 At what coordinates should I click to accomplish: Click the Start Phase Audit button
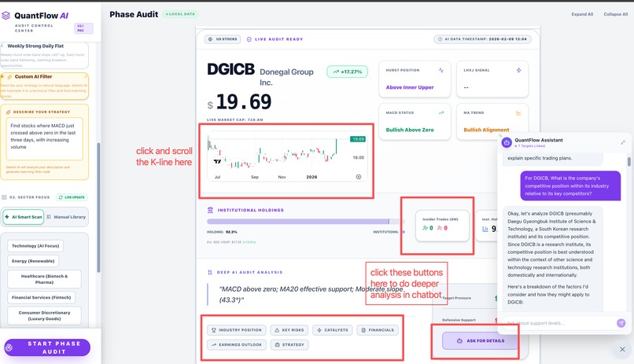pyautogui.click(x=47, y=347)
